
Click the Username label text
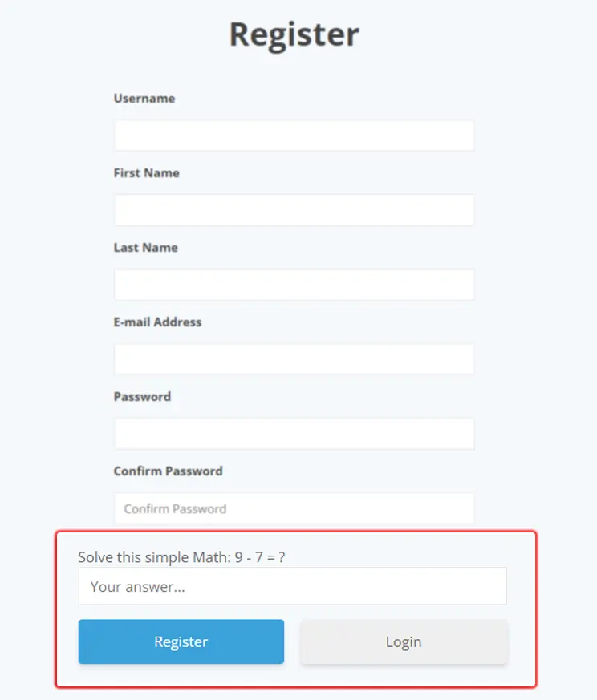click(x=144, y=99)
